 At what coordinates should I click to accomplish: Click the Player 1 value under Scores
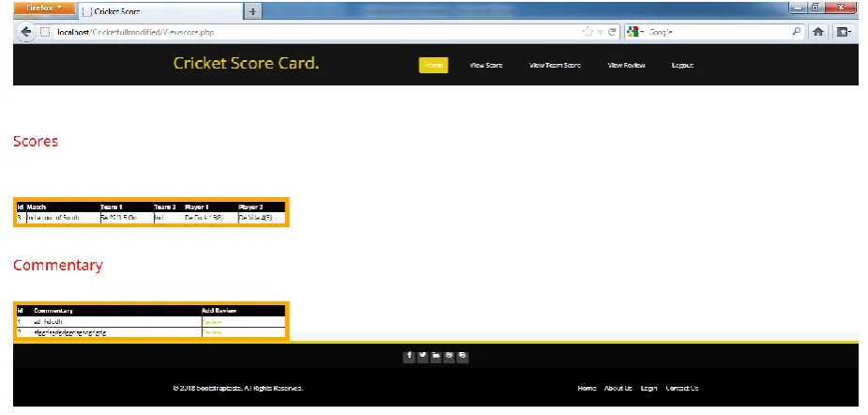click(x=204, y=218)
